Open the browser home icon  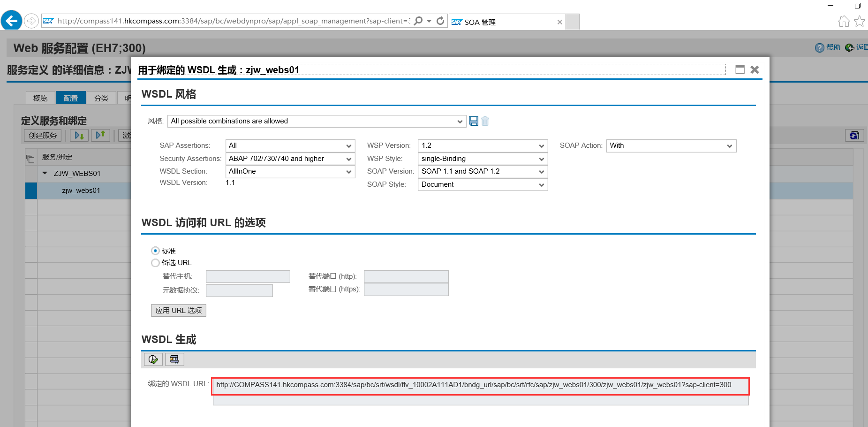click(844, 22)
